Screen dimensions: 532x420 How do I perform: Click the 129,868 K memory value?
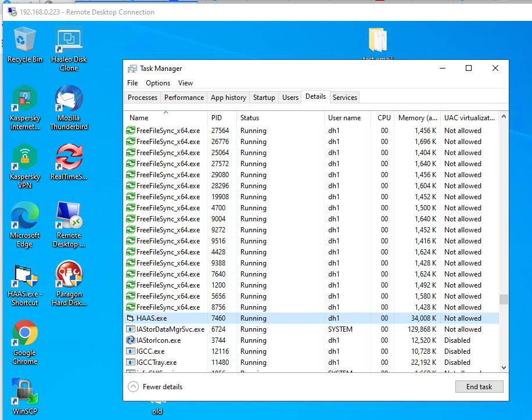coord(422,329)
